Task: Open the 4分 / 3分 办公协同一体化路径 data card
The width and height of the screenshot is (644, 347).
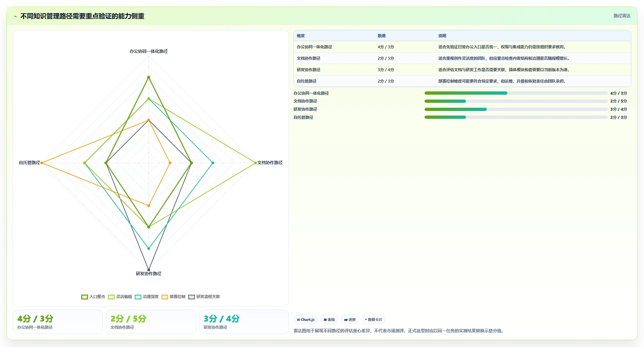Action: pyautogui.click(x=58, y=322)
